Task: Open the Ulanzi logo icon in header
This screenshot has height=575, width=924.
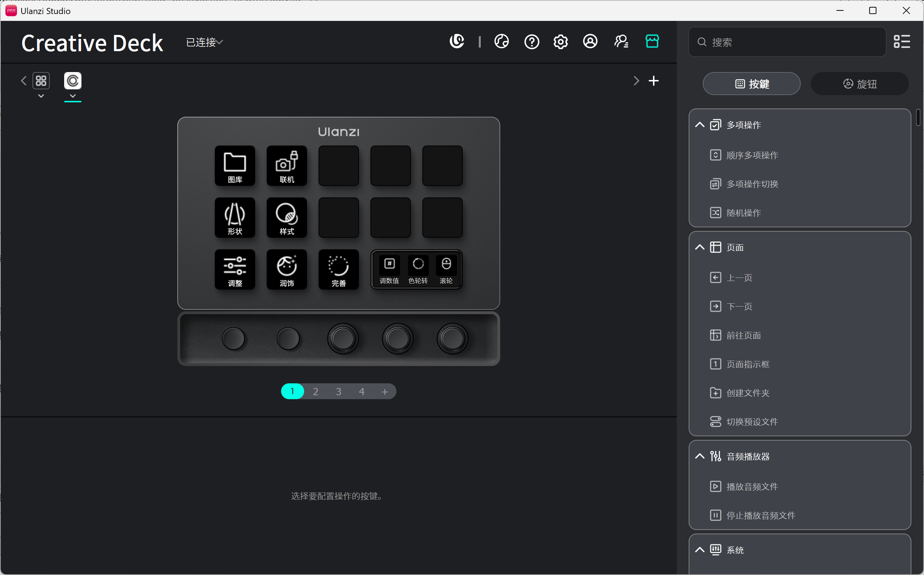Action: (x=457, y=41)
